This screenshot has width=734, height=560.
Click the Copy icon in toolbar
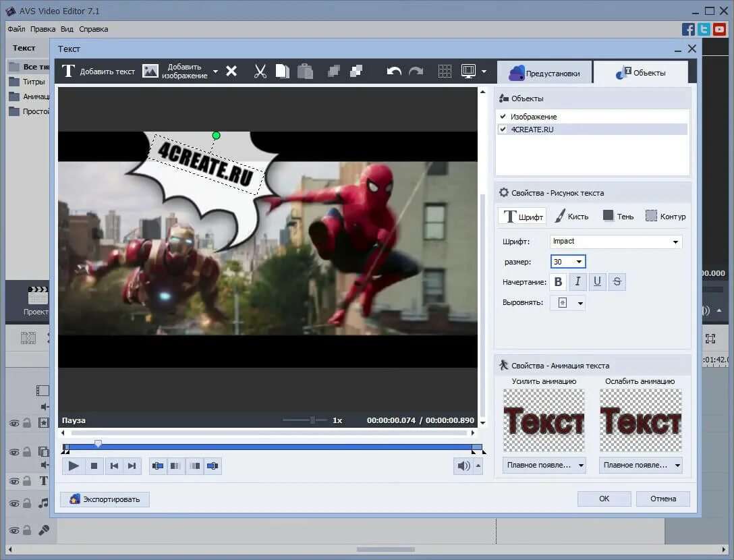tap(282, 71)
